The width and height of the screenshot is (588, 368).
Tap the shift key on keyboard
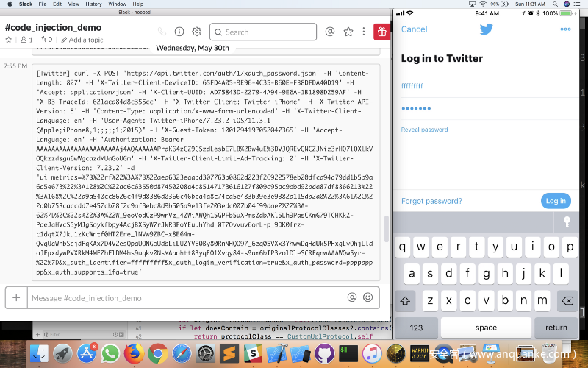pyautogui.click(x=405, y=300)
